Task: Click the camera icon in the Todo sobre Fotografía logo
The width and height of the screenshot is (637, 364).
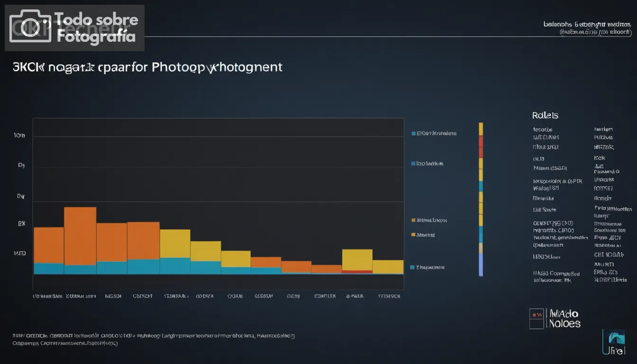Action: [x=30, y=27]
